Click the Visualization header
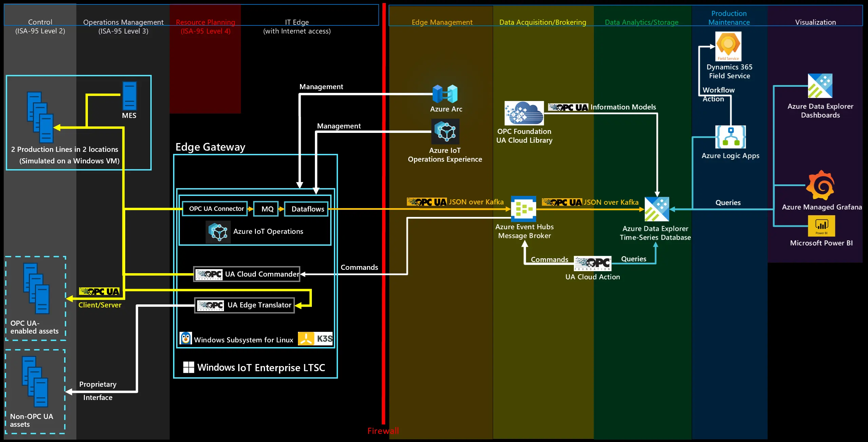868x442 pixels. pyautogui.click(x=815, y=22)
